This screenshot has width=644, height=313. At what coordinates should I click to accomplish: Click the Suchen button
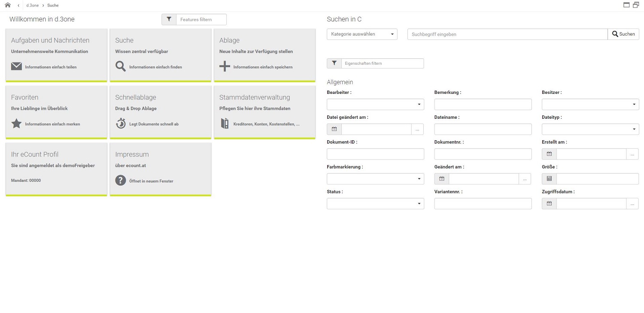(623, 34)
